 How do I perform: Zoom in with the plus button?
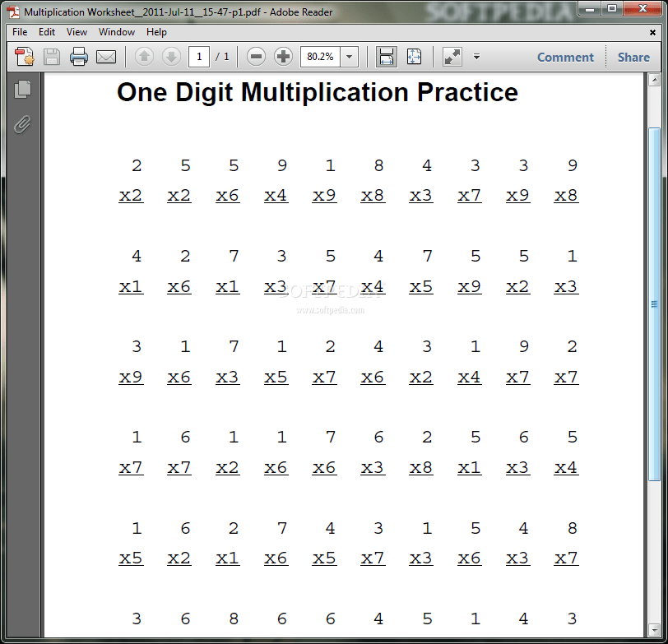pyautogui.click(x=283, y=57)
